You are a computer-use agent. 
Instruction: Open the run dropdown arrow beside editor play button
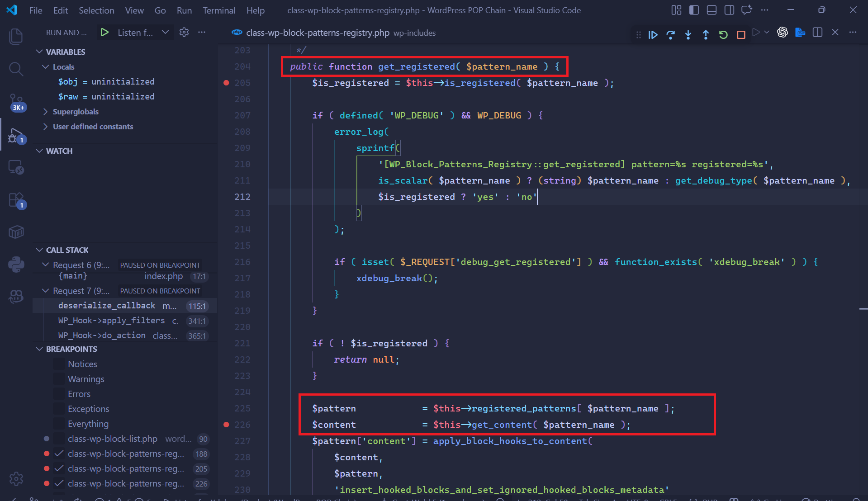point(766,33)
